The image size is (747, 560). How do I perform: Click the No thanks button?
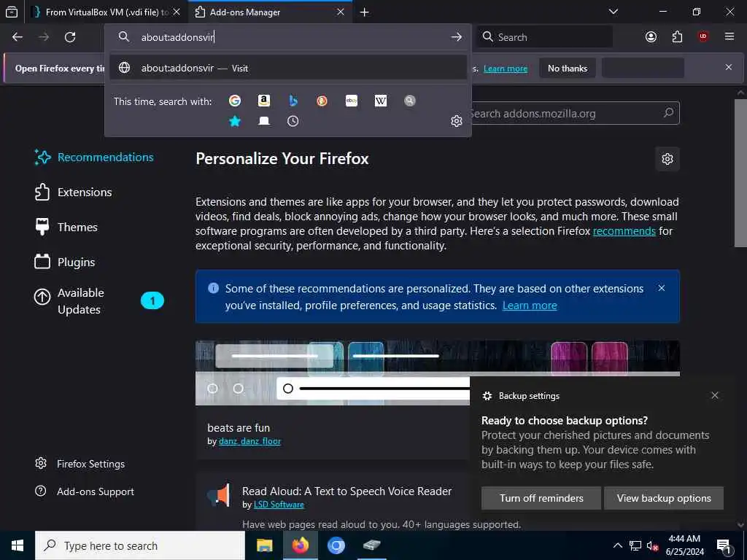tap(568, 68)
